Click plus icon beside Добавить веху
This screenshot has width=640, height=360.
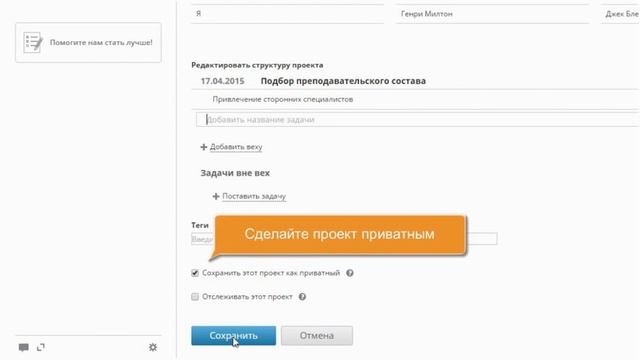pyautogui.click(x=204, y=147)
